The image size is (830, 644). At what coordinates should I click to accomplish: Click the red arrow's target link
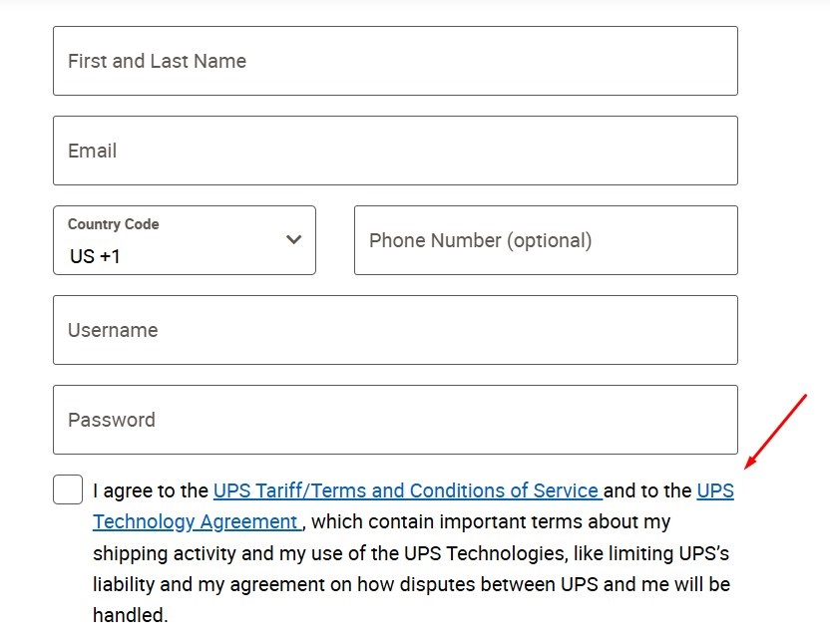714,490
